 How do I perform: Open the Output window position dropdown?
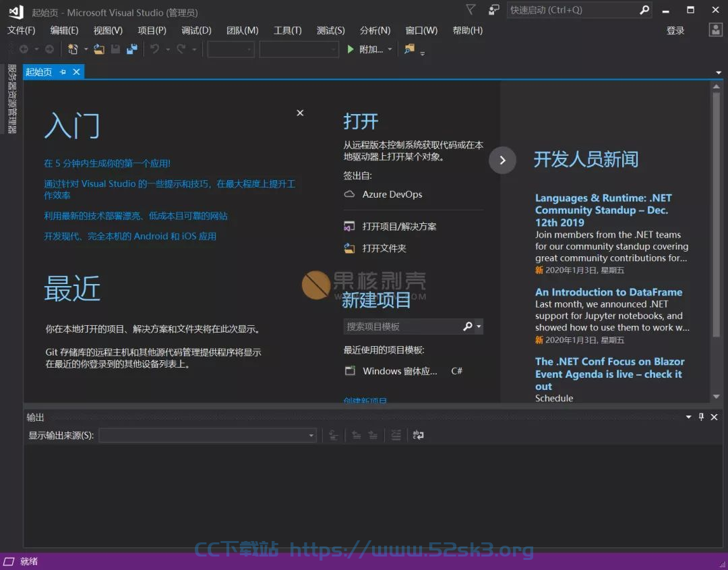688,417
